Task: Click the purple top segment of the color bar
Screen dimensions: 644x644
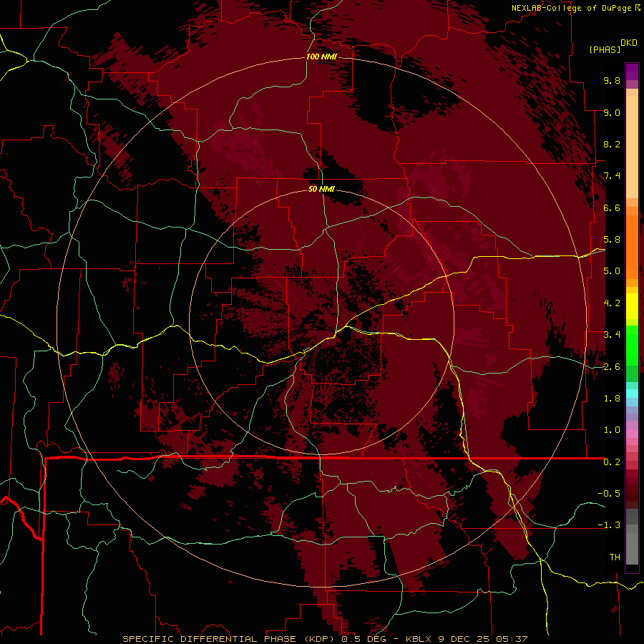Action: click(632, 72)
